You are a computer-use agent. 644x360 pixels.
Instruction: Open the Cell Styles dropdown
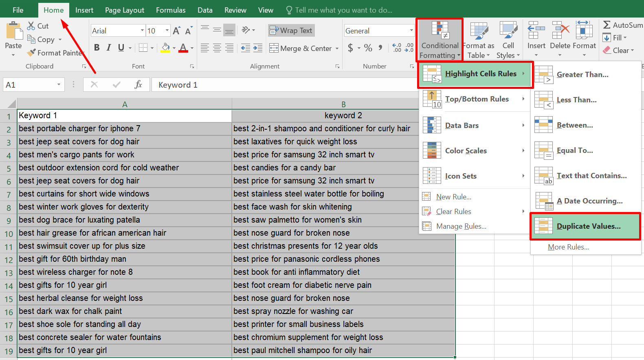pyautogui.click(x=508, y=40)
